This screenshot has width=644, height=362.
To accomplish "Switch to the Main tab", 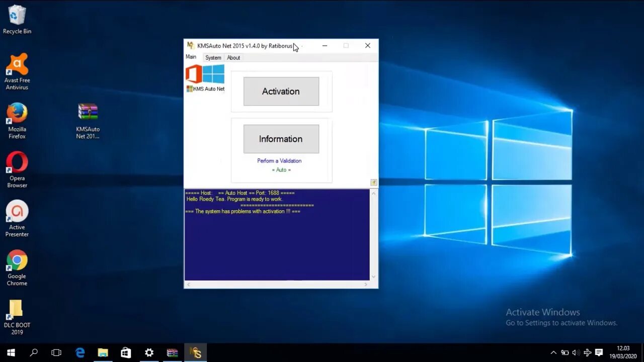I will point(191,57).
